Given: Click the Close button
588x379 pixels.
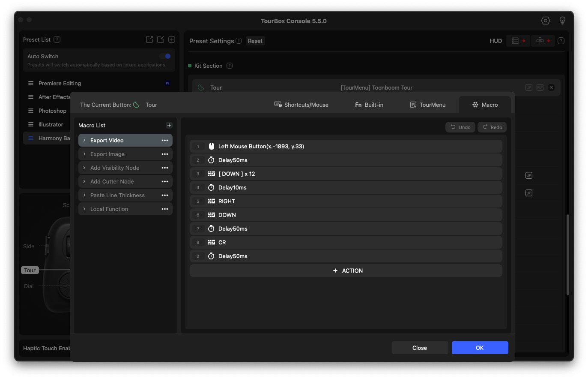Looking at the screenshot, I should click(420, 348).
